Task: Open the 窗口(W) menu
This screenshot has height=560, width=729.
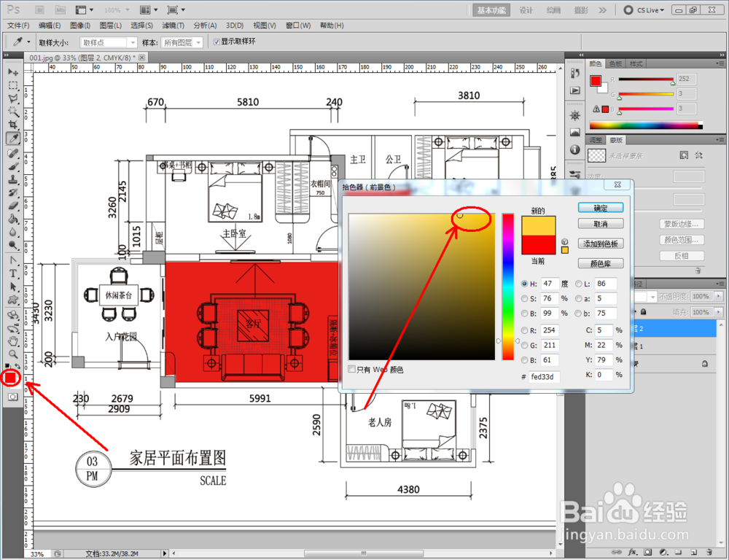Action: click(x=298, y=26)
